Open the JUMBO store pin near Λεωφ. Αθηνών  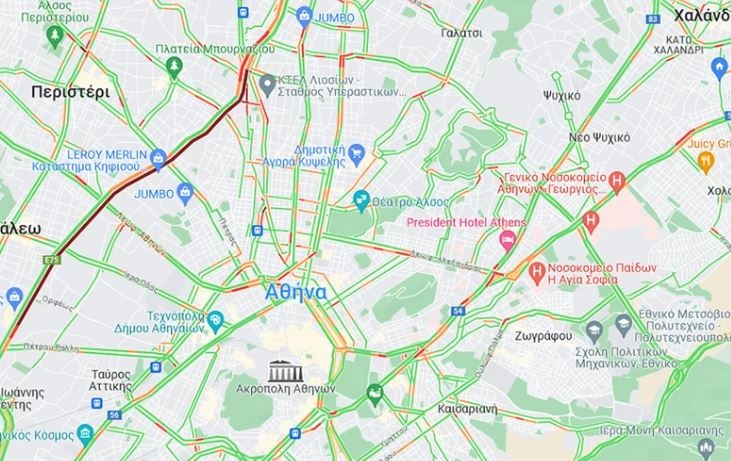coord(185,194)
